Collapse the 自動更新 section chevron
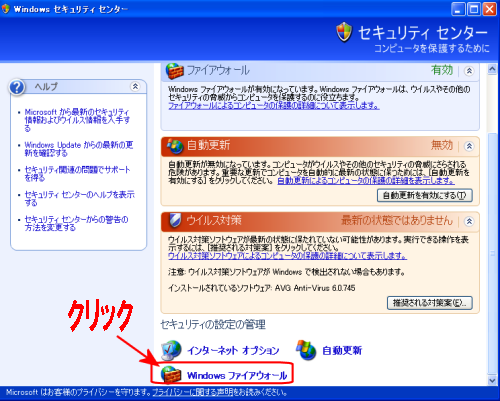500x401 pixels. point(469,146)
